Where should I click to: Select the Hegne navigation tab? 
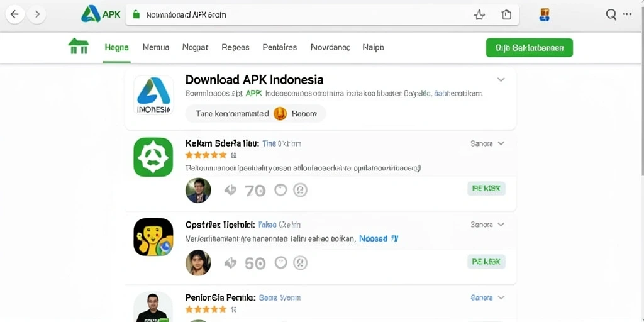click(116, 47)
